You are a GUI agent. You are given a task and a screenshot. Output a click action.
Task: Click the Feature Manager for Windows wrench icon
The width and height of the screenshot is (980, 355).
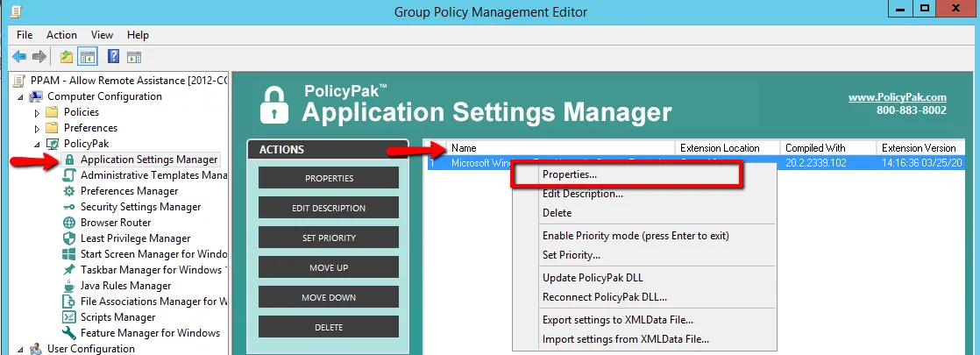click(69, 333)
